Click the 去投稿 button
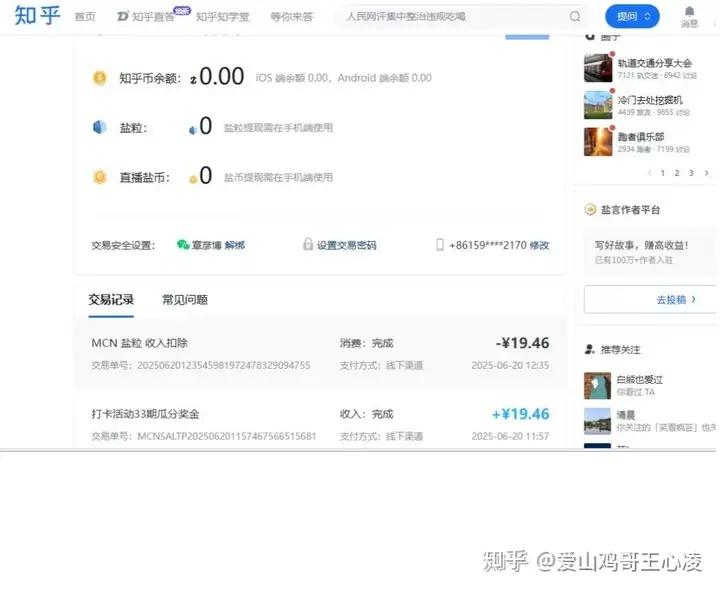Viewport: 720px width, 591px height. 650,299
